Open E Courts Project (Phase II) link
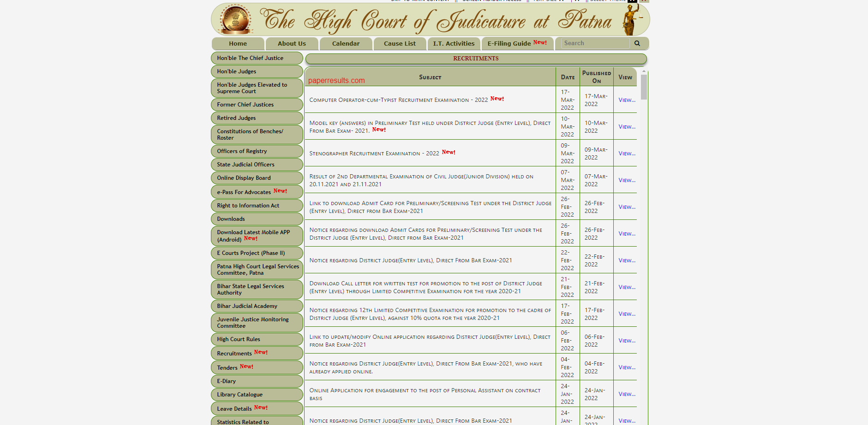Image resolution: width=868 pixels, height=425 pixels. [257, 253]
